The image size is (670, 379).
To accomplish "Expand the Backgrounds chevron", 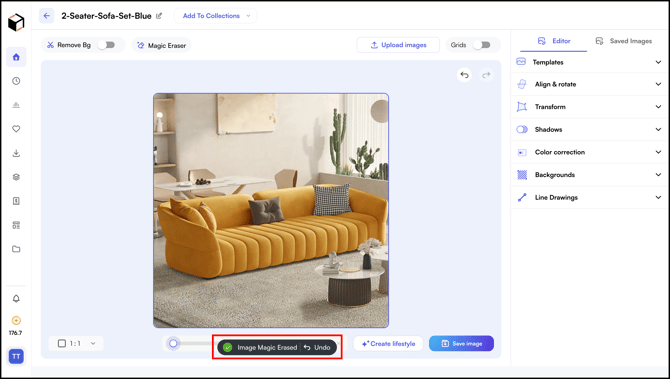I will point(658,175).
